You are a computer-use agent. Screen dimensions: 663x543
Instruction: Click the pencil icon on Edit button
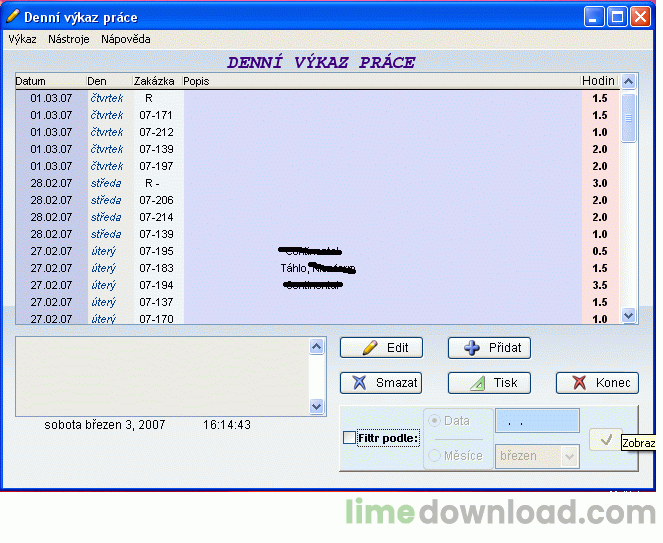pyautogui.click(x=370, y=348)
